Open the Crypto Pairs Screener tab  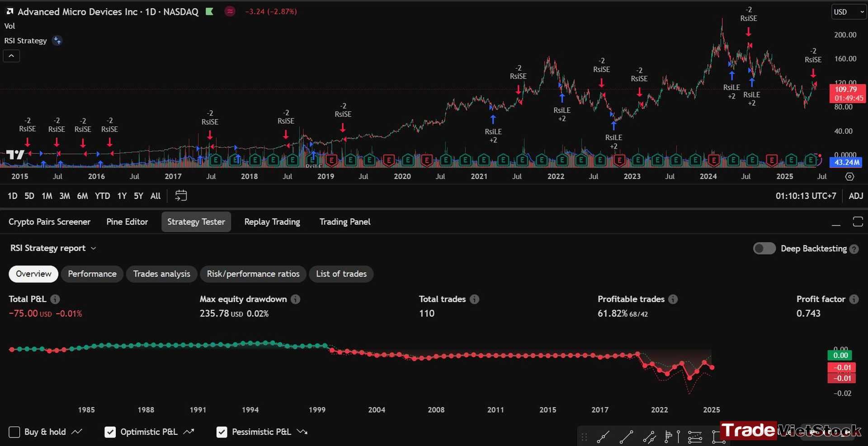[x=50, y=222]
